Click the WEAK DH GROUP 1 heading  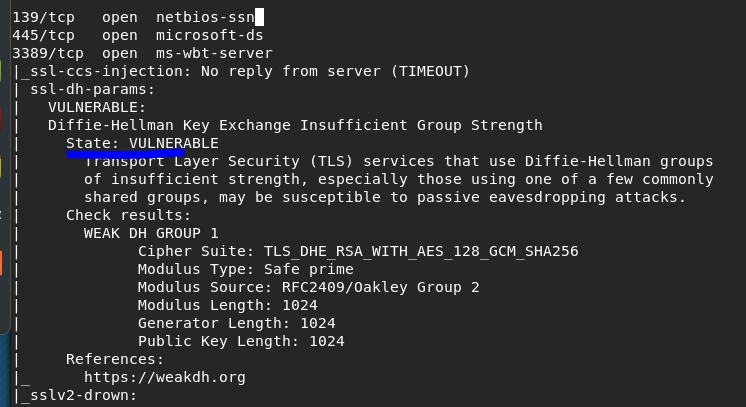point(151,233)
